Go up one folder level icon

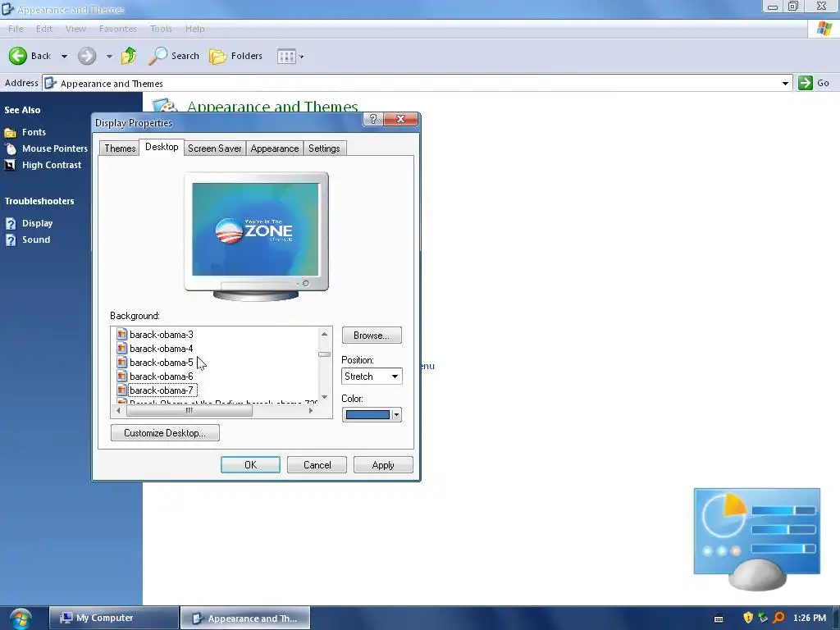click(129, 56)
